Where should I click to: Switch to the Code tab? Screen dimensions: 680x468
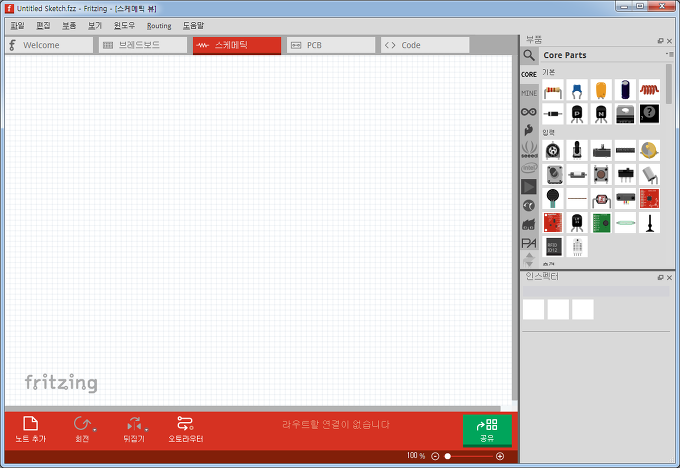pos(425,45)
